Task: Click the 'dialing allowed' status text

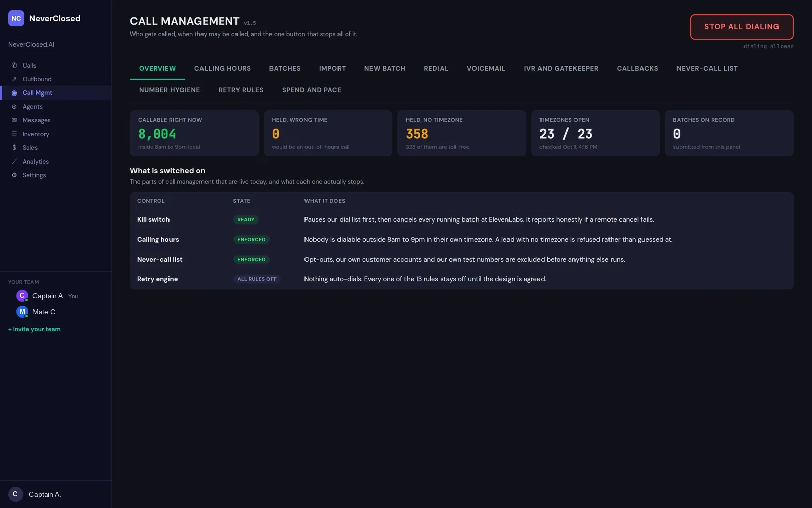Action: [768, 47]
